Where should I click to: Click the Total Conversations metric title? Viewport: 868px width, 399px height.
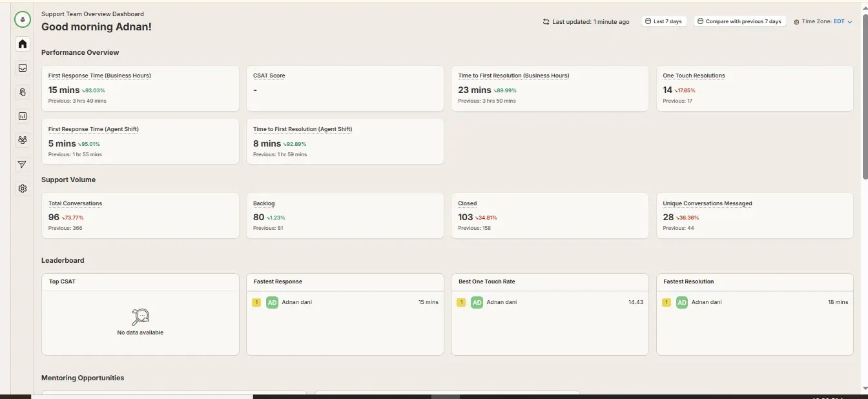(x=75, y=203)
